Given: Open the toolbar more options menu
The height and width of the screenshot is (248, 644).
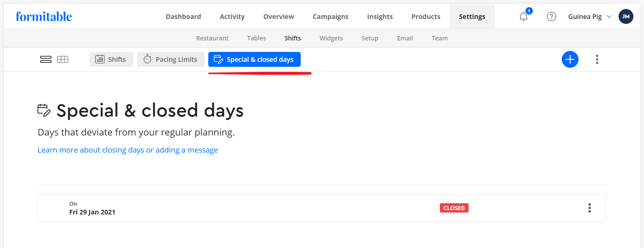Looking at the screenshot, I should 597,59.
